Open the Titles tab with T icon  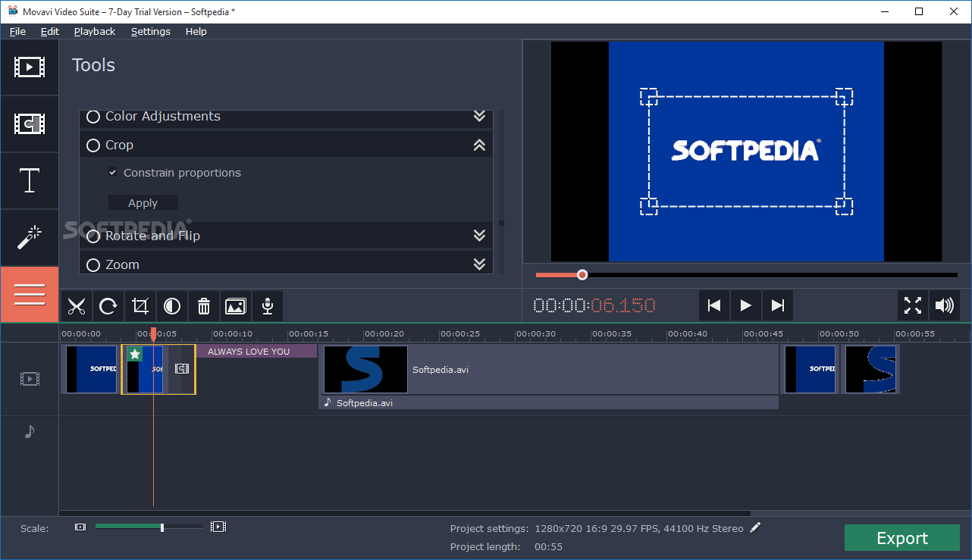(30, 181)
